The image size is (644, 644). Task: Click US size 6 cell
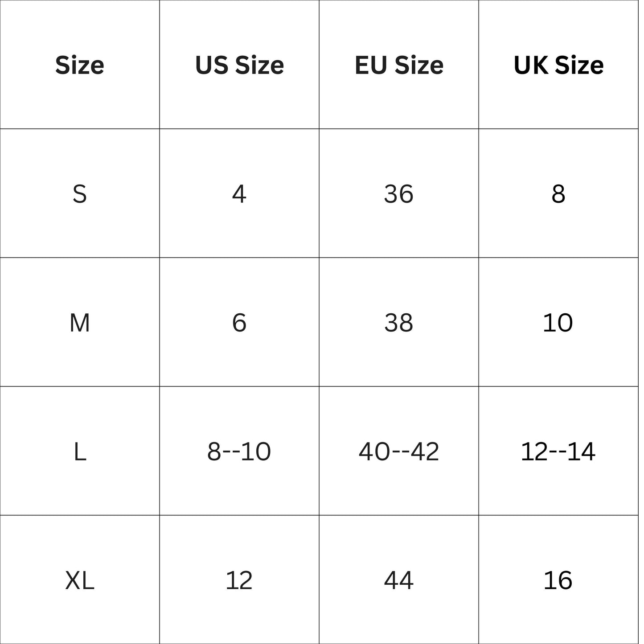coord(239,323)
